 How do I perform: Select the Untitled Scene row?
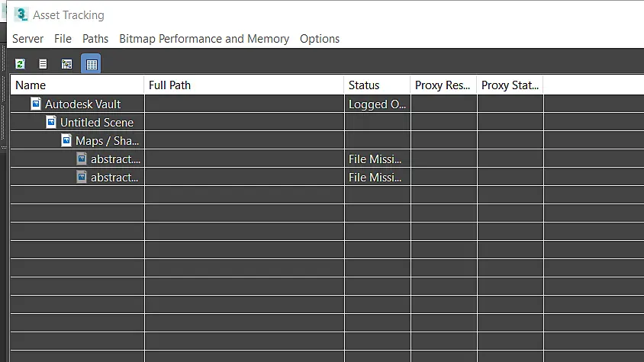tap(327, 122)
